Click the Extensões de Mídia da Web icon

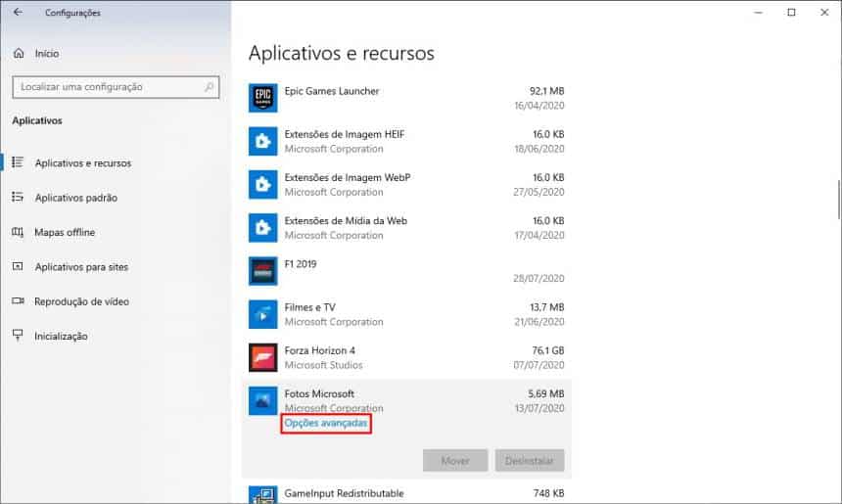262,228
